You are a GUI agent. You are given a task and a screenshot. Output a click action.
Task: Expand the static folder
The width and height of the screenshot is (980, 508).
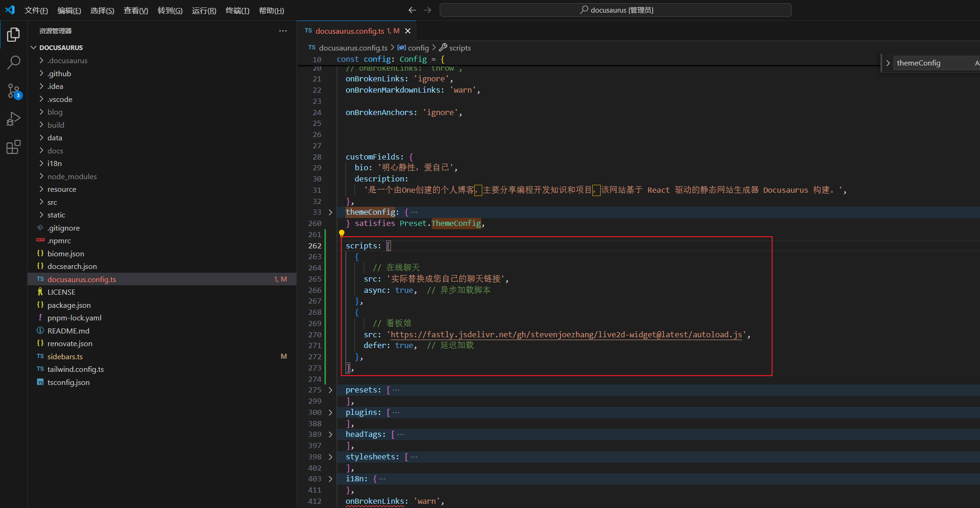tap(162, 215)
